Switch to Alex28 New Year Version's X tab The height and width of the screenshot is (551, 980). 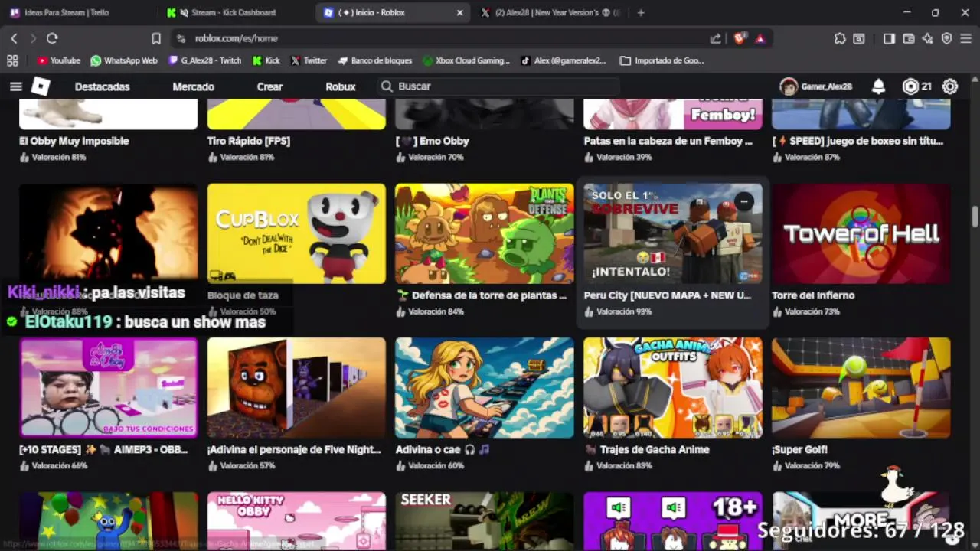tap(550, 12)
